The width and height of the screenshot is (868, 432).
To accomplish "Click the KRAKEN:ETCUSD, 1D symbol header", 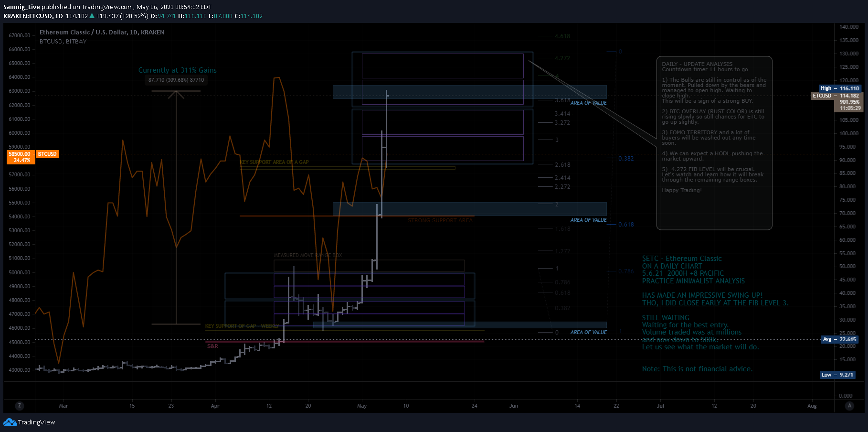I will point(33,16).
